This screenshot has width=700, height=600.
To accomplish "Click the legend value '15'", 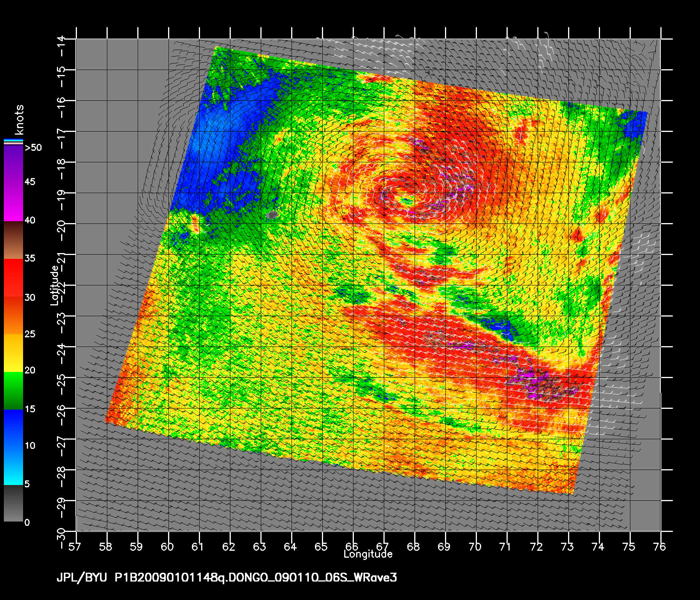I will (30, 409).
